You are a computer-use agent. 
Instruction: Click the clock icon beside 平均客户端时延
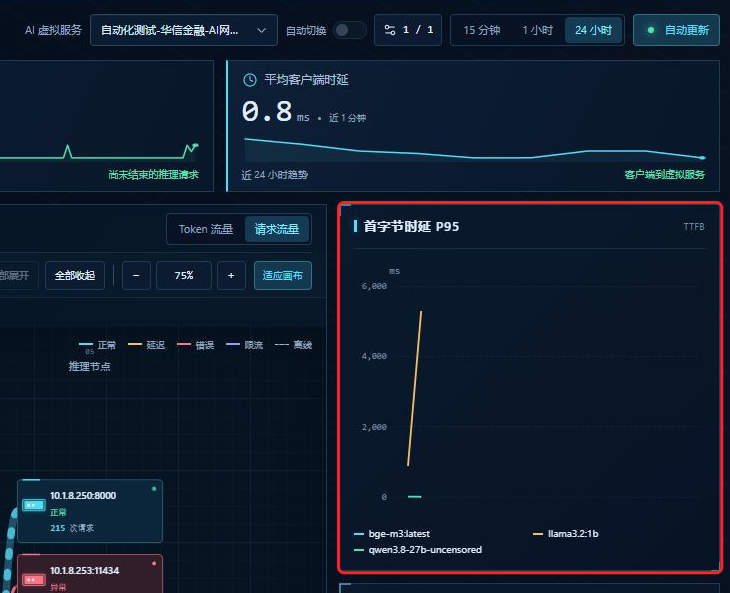(250, 80)
